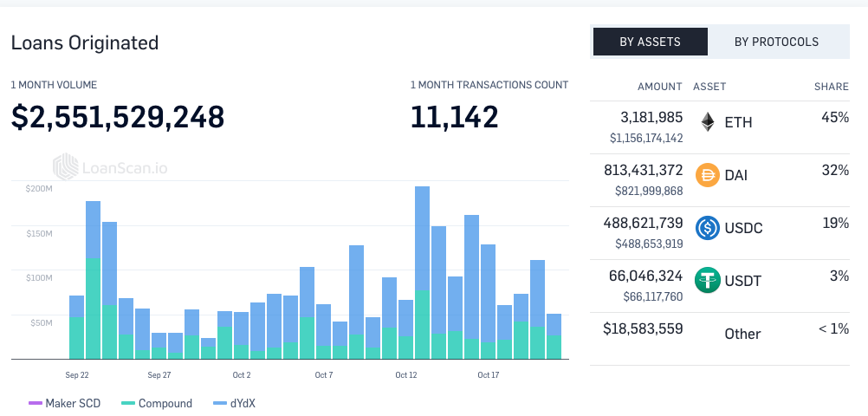Viewport: 868px width, 416px height.
Task: Toggle the Compound legend series
Action: [x=165, y=403]
